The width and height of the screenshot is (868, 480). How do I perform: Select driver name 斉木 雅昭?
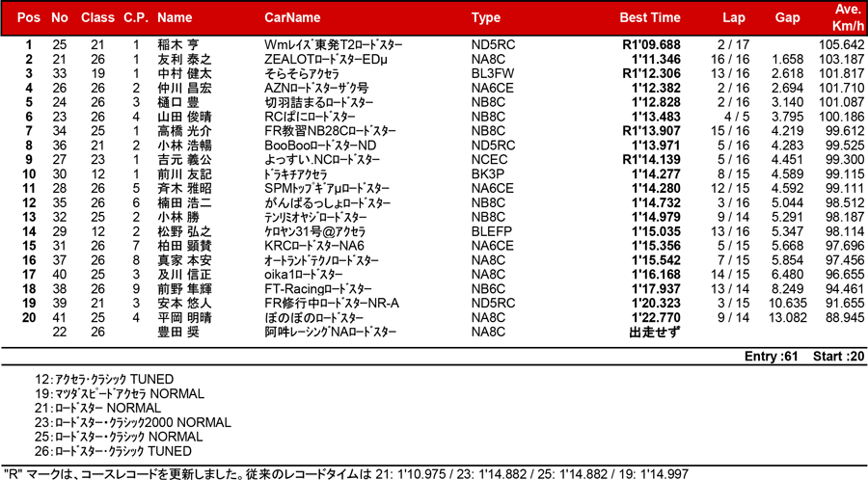(184, 189)
